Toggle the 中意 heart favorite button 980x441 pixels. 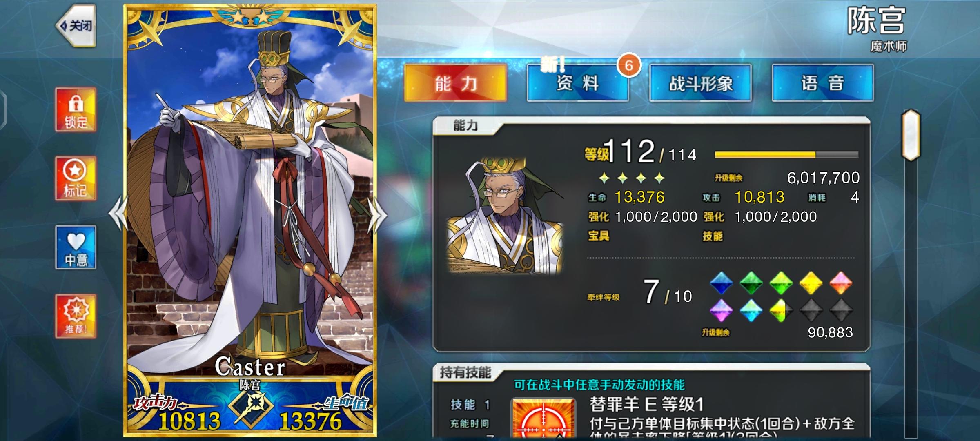click(x=76, y=247)
